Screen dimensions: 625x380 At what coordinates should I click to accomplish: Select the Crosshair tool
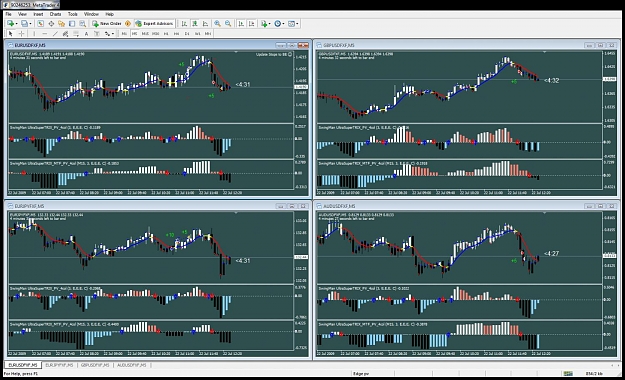[x=22, y=33]
